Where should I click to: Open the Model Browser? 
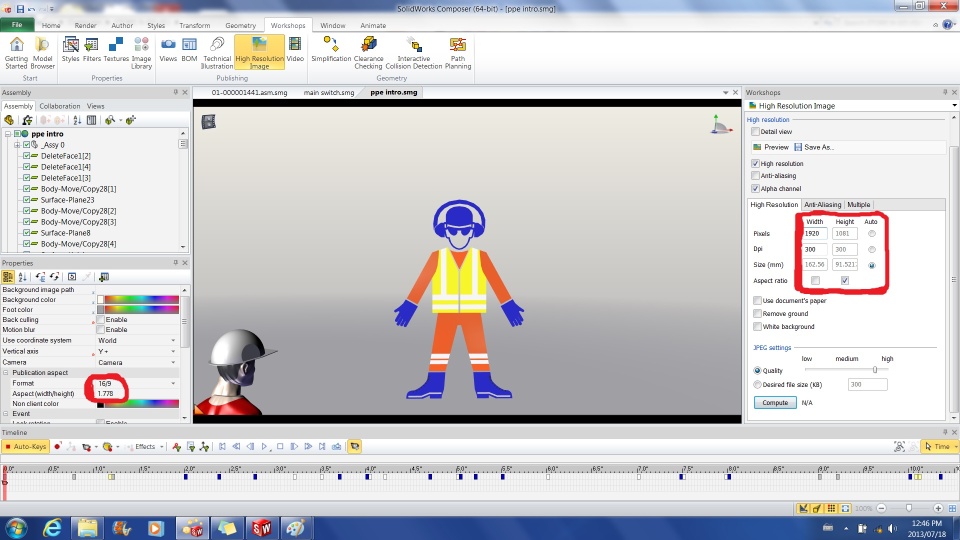[x=42, y=53]
